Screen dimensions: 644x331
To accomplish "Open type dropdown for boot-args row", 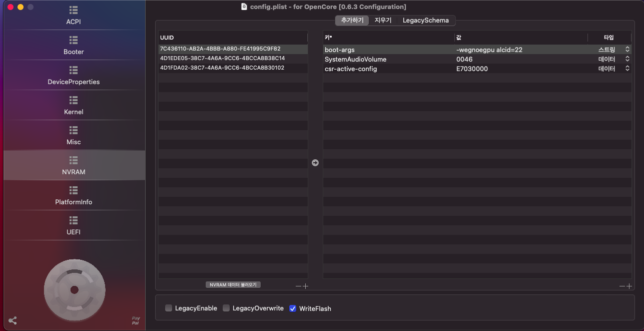I will (x=627, y=50).
